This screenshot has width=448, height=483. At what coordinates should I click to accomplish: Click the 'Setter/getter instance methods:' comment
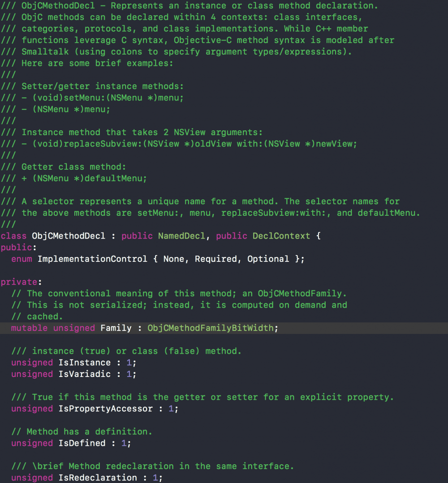click(103, 86)
